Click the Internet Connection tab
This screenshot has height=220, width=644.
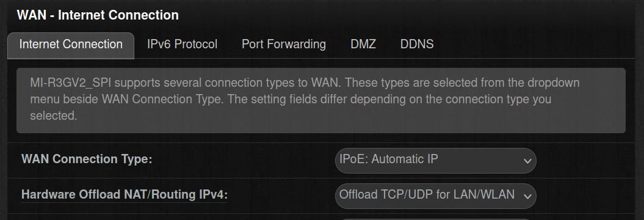(71, 45)
